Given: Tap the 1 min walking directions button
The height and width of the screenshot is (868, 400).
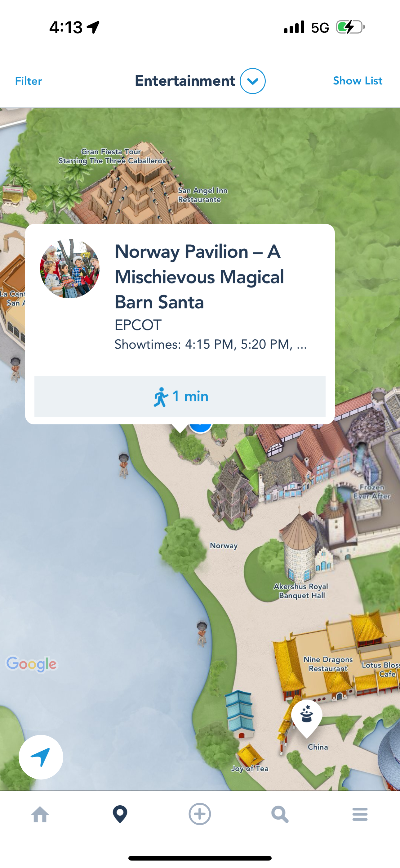Looking at the screenshot, I should [x=180, y=396].
